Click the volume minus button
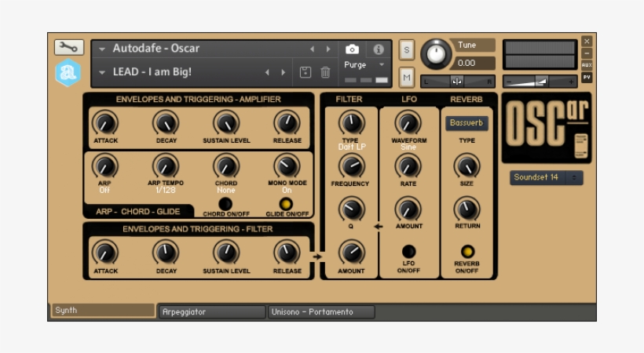 click(x=509, y=82)
